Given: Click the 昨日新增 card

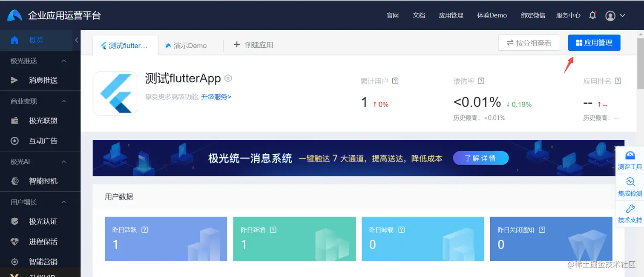Looking at the screenshot, I should 294,239.
